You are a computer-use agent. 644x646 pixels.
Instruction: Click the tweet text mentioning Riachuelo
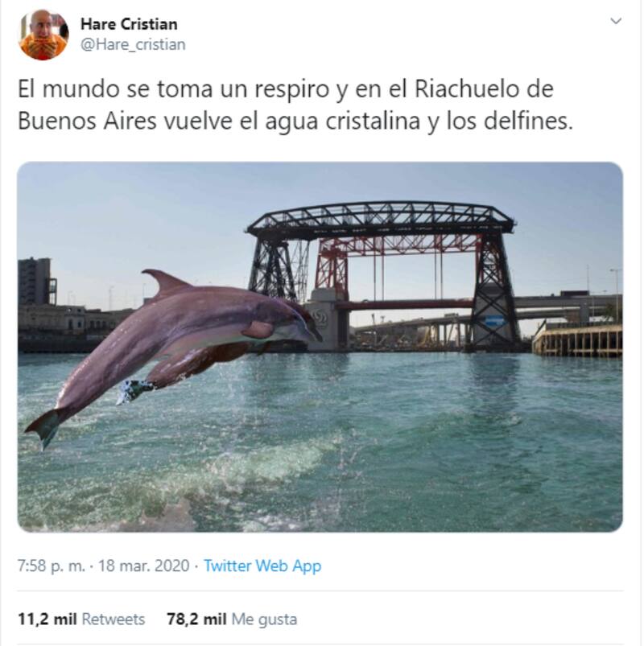(x=295, y=105)
